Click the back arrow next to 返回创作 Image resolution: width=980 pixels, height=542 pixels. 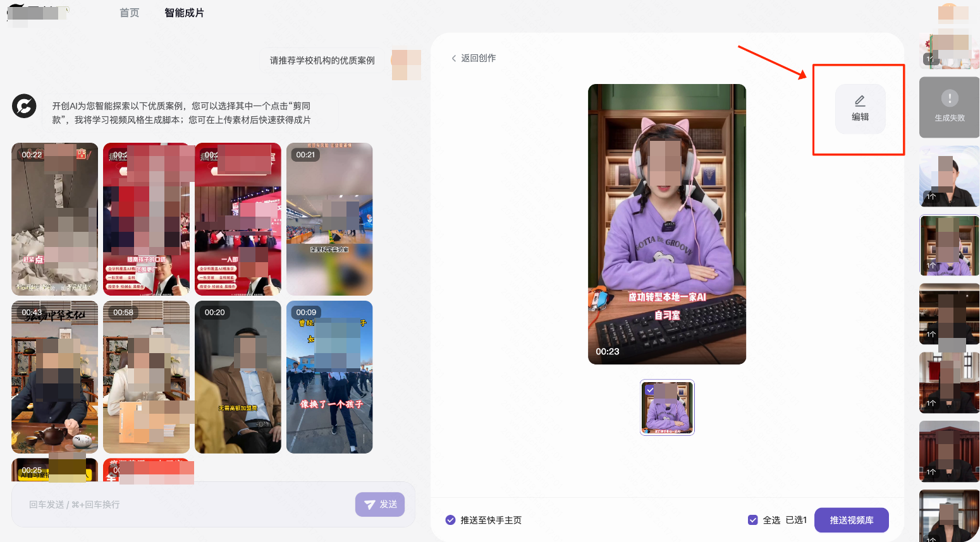point(453,57)
